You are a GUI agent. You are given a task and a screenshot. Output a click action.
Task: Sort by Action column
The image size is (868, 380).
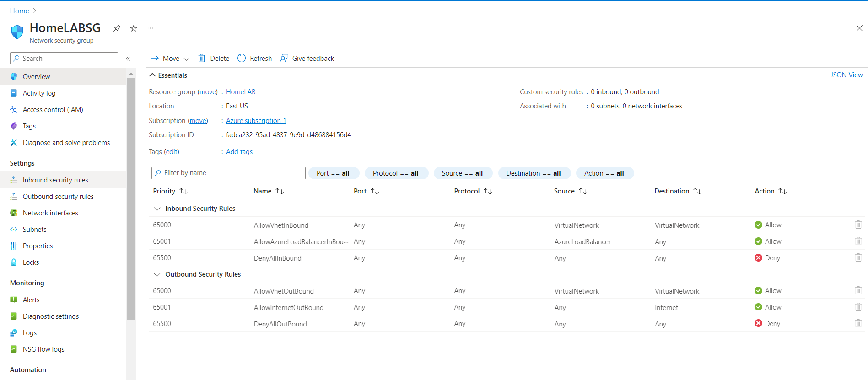pyautogui.click(x=771, y=191)
